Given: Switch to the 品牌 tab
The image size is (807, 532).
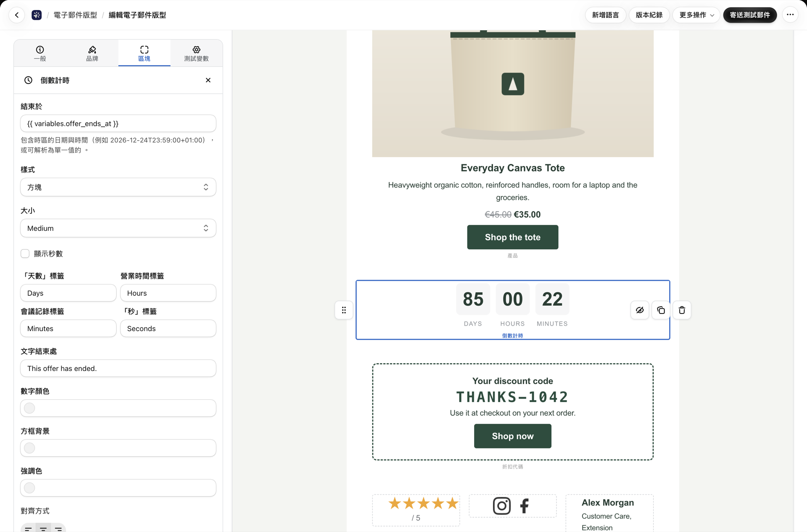Looking at the screenshot, I should pyautogui.click(x=92, y=53).
